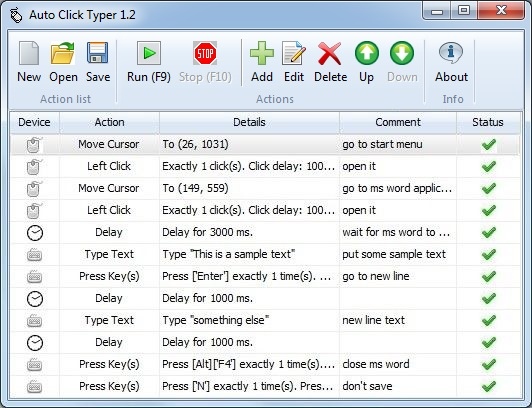
Task: Open the About info dialog
Action: click(x=451, y=62)
